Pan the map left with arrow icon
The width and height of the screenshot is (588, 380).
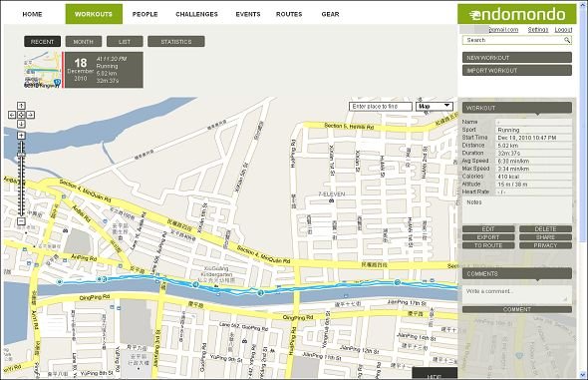[x=12, y=115]
